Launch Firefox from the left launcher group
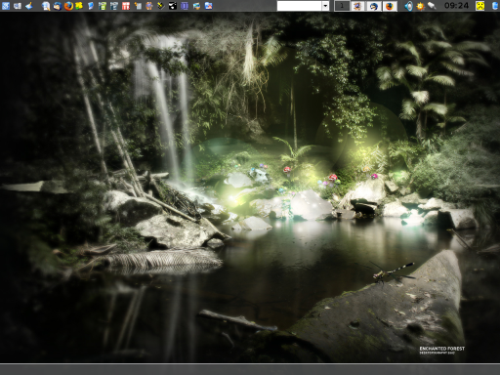This screenshot has width=500, height=375. 68,6
